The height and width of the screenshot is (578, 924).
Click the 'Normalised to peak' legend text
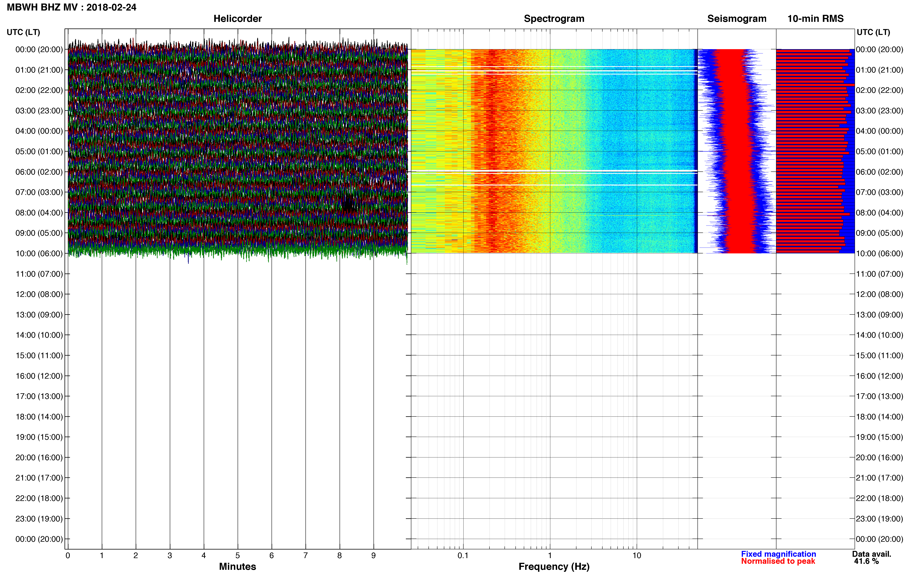[778, 561]
